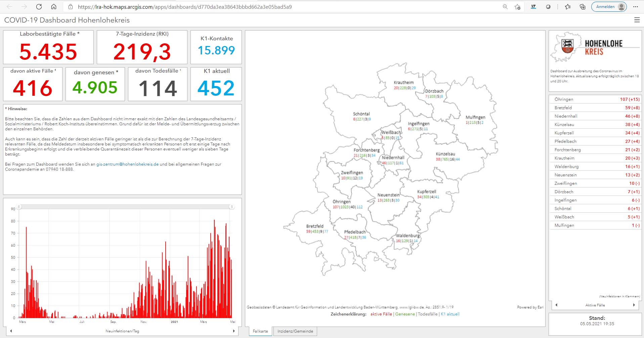644x338 pixels.
Task: Open the dashboard hamburger menu
Action: [637, 20]
